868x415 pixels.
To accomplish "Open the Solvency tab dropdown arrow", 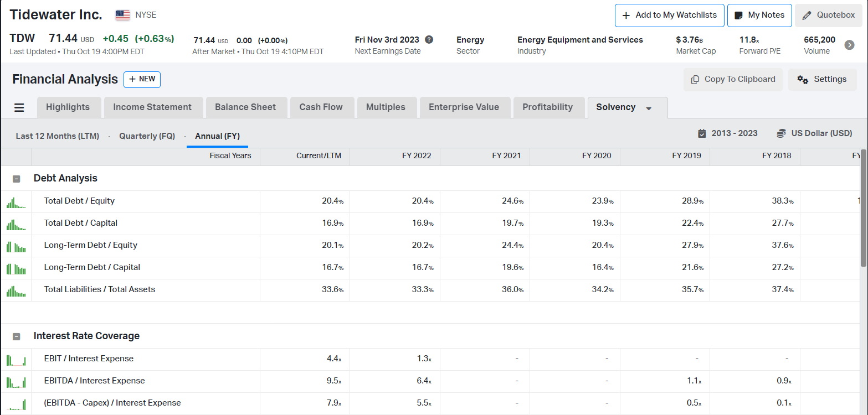I will (649, 108).
